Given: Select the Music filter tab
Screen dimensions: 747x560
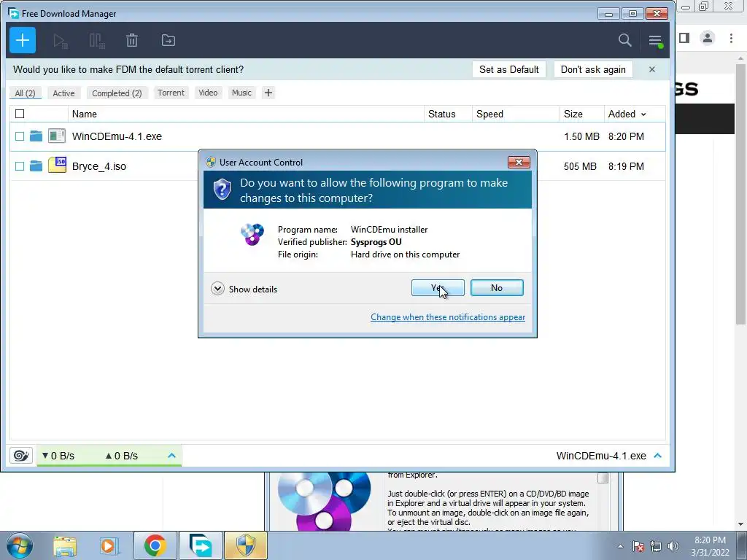Looking at the screenshot, I should coord(241,93).
